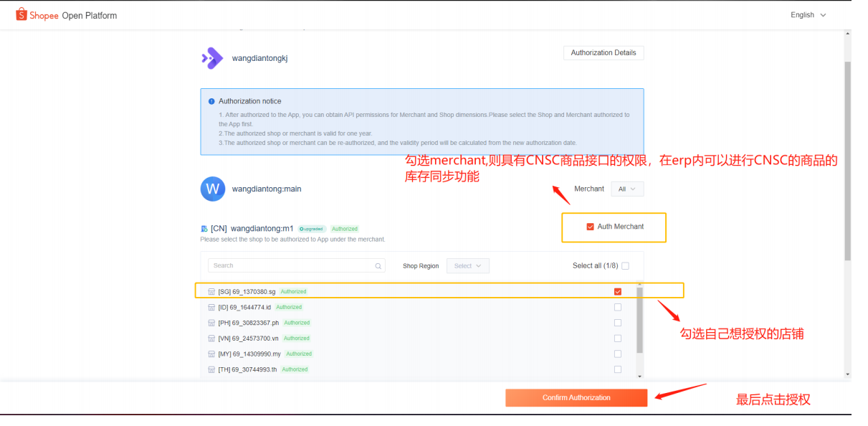868x426 pixels.
Task: Click the [ID] 69_1644774.id shop name
Action: tap(245, 308)
